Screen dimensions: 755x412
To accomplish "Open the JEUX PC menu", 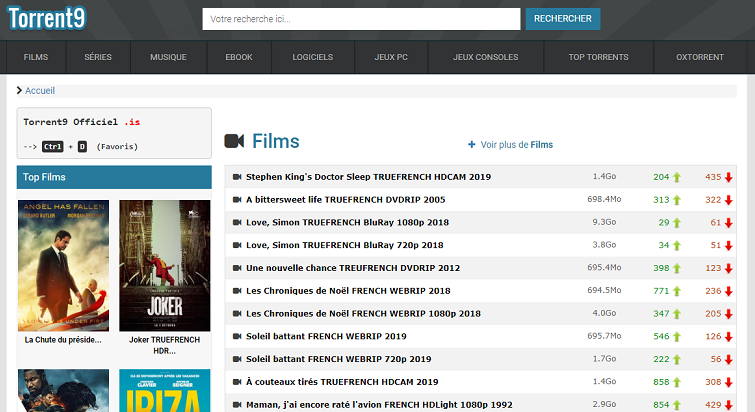I will [x=391, y=57].
